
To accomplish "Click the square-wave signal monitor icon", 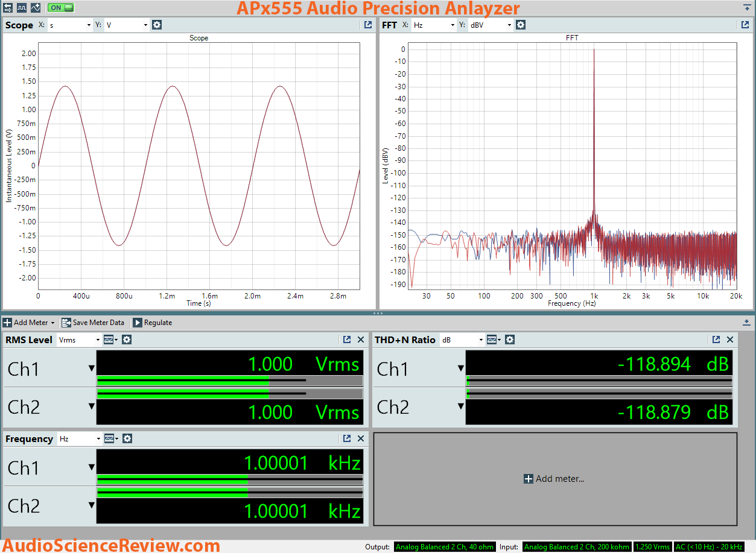I will 22,8.
